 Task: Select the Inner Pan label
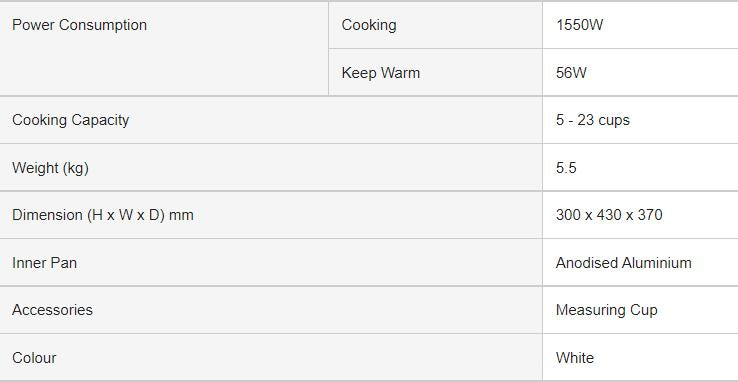click(45, 263)
